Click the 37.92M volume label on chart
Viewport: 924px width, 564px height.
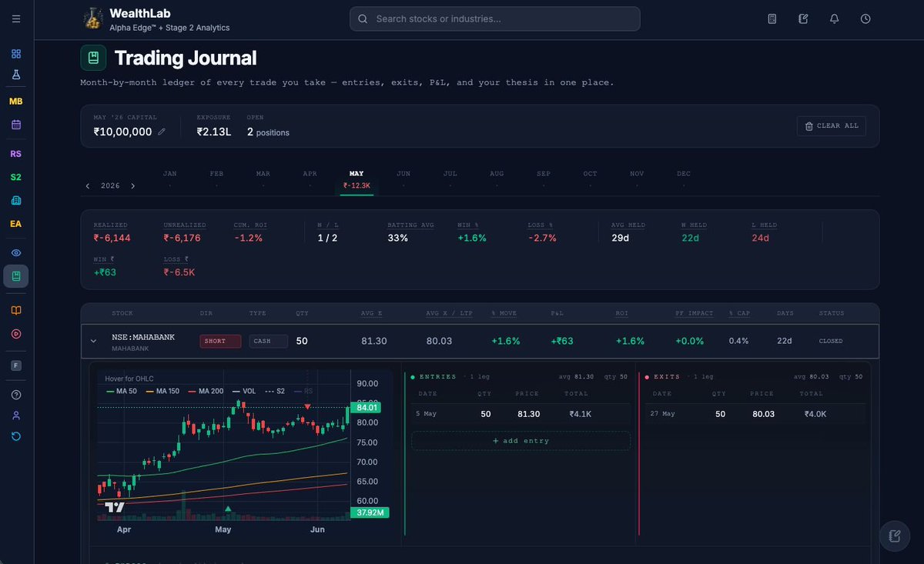(370, 512)
